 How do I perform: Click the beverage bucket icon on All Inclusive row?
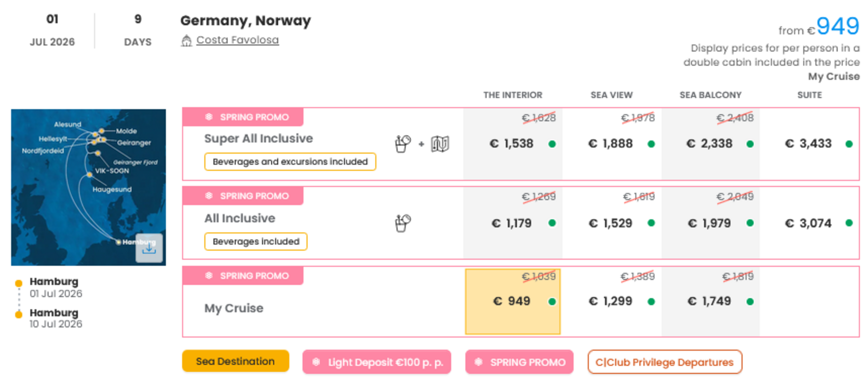pyautogui.click(x=403, y=222)
